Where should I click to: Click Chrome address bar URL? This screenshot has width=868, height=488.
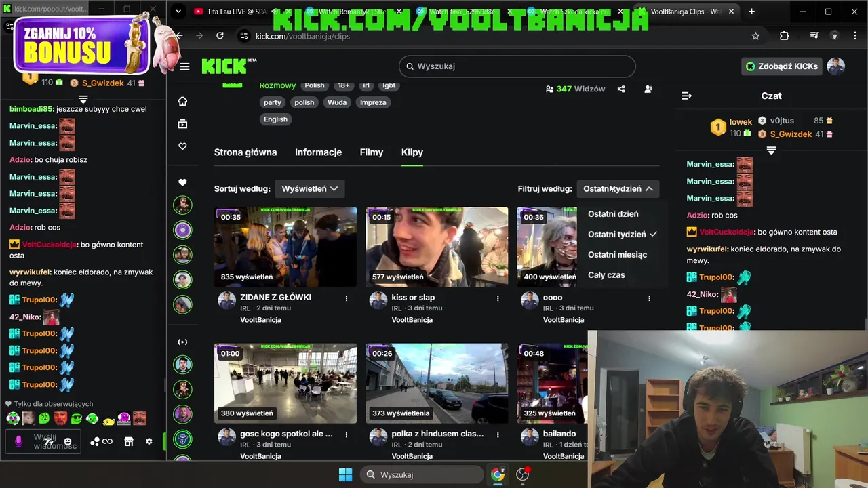click(x=302, y=36)
